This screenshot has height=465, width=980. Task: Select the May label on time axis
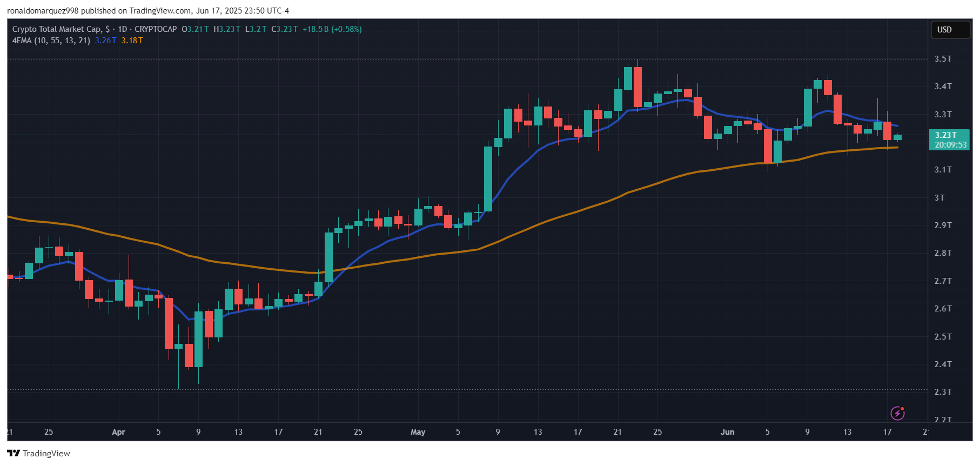coord(418,432)
